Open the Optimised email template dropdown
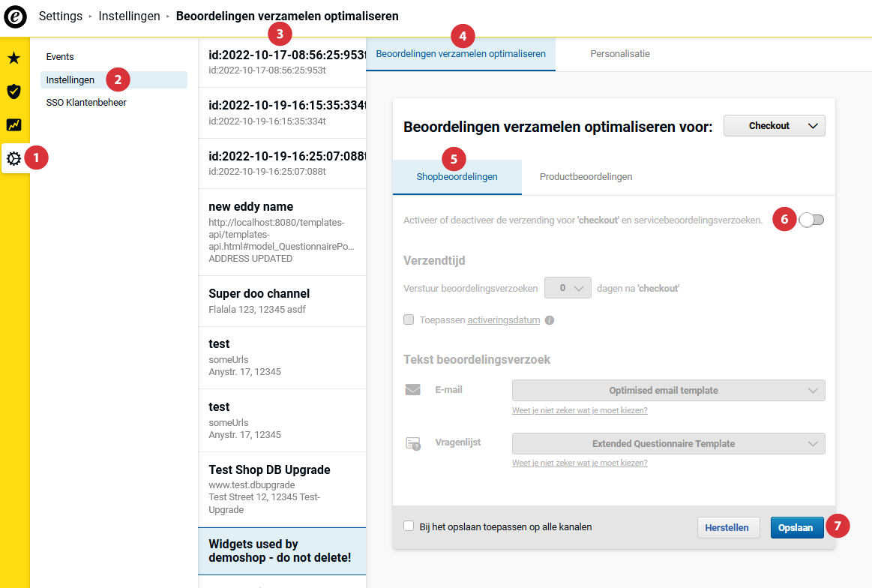The height and width of the screenshot is (588, 872). pos(669,391)
